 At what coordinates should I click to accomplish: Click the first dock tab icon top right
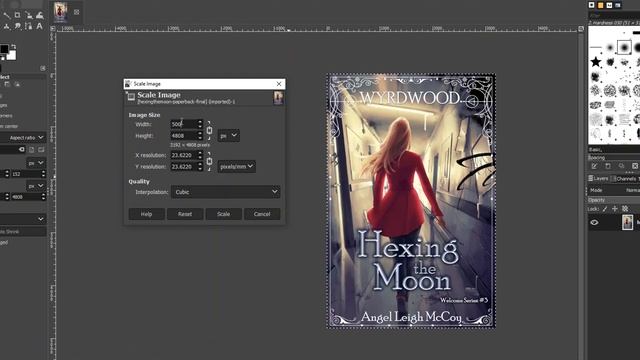[x=592, y=5]
